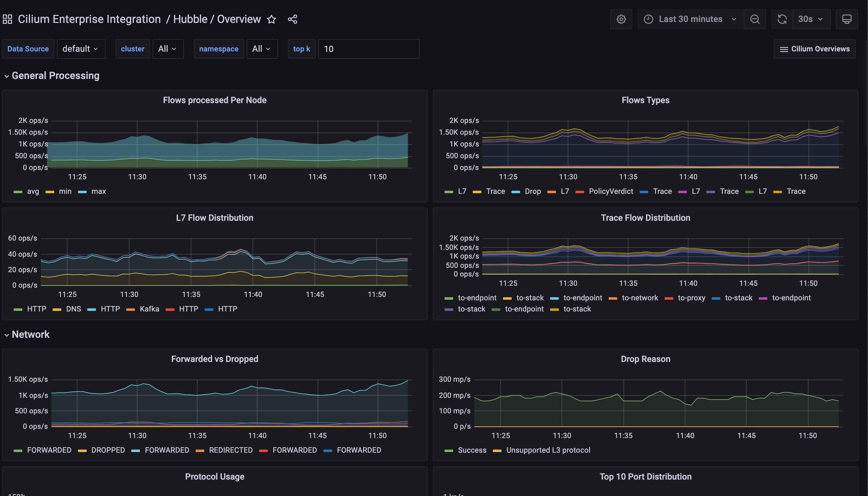Refresh the dashboard now
Viewport: 868px width, 496px height.
coord(782,19)
